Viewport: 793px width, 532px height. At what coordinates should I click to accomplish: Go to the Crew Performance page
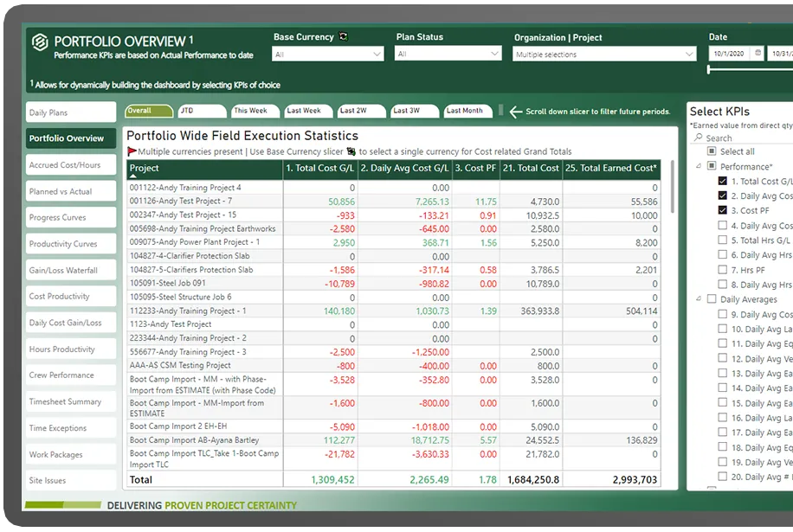tap(71, 375)
